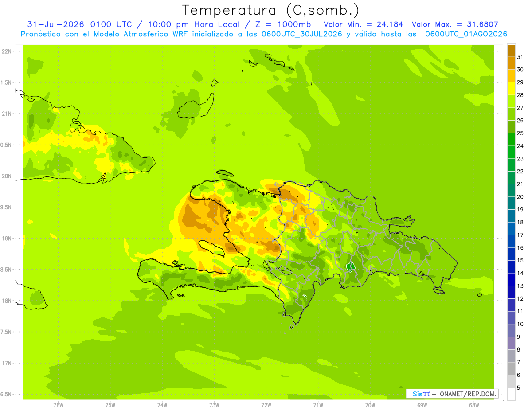Viewport: 532px width, 411px height.
Task: Click the colorbar label '22'
Action: click(x=520, y=171)
